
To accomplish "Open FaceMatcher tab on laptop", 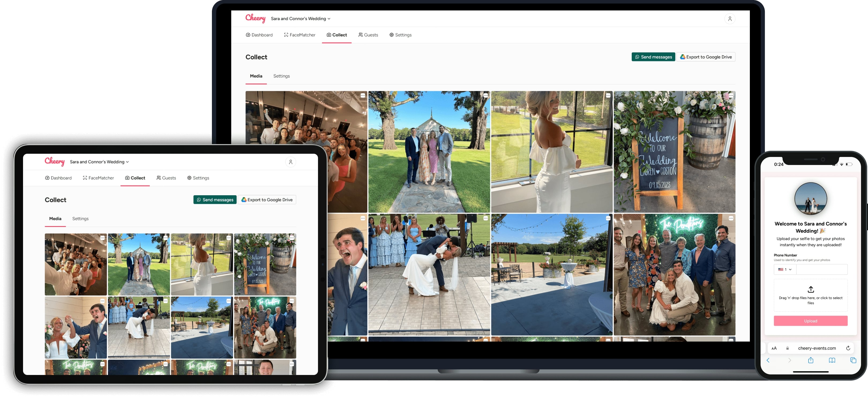I will 300,35.
